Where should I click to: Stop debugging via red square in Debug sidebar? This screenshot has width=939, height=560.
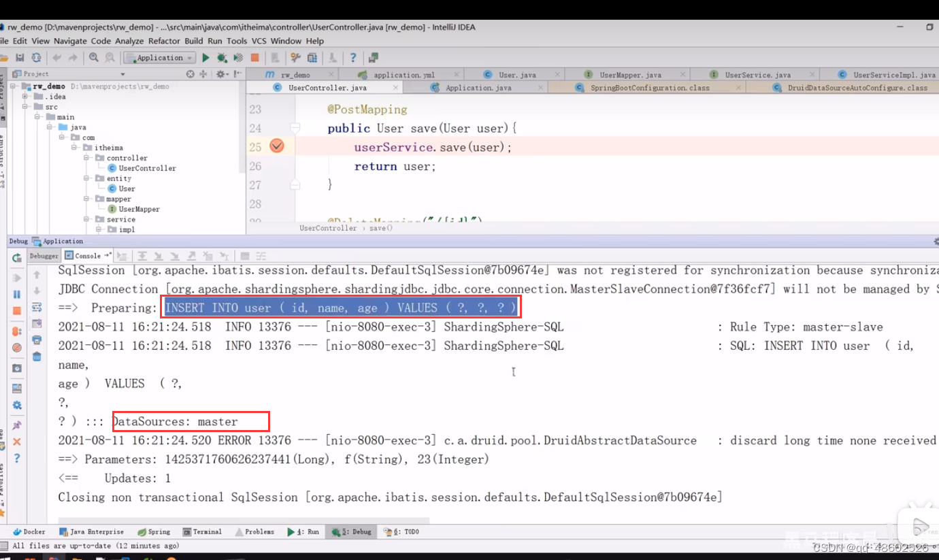pyautogui.click(x=17, y=311)
